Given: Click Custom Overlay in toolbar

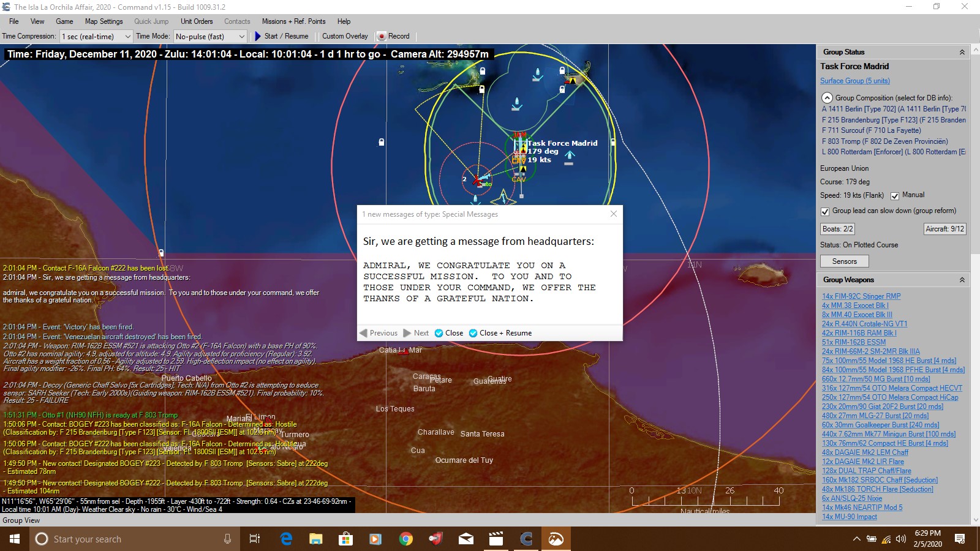Looking at the screenshot, I should 345,36.
